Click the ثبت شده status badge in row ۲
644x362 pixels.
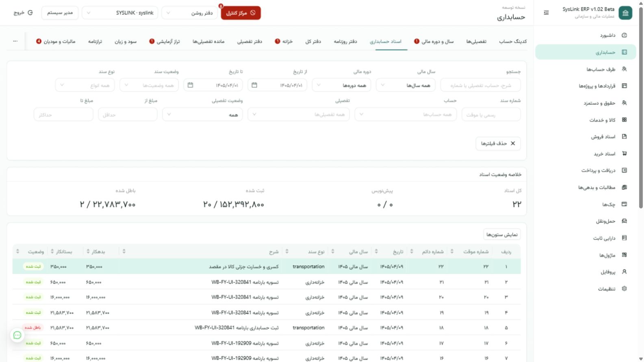pyautogui.click(x=33, y=282)
